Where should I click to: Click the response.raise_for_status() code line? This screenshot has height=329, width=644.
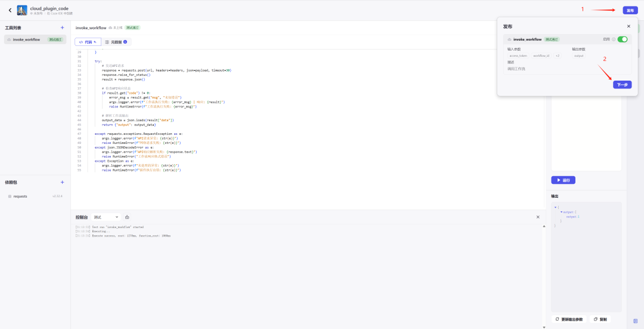[x=126, y=75]
